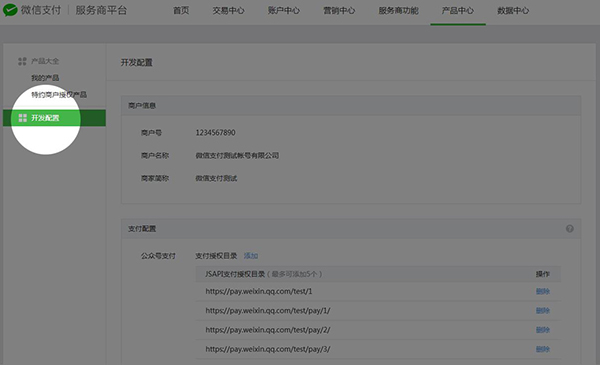Go to the 账户中心 tab
The height and width of the screenshot is (365, 600).
(284, 11)
